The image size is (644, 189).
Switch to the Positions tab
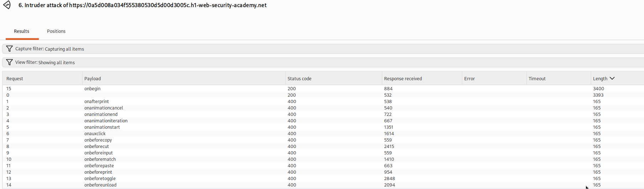(x=56, y=31)
